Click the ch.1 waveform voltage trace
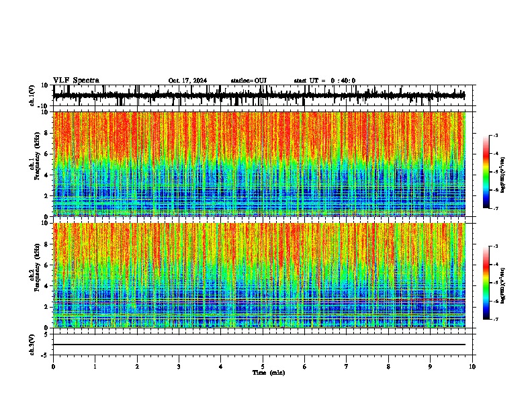Screen dimensions: 532x411 [259, 95]
